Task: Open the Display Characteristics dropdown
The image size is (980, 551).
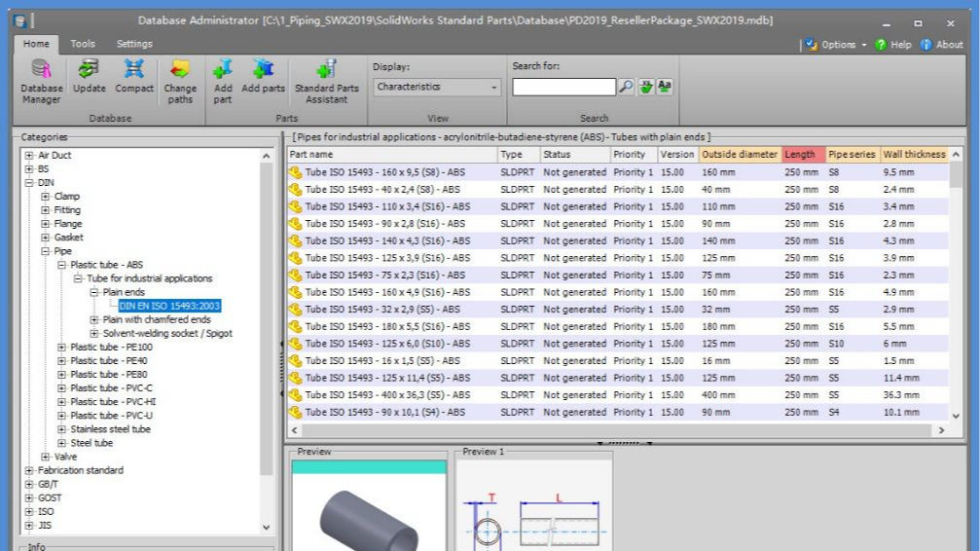Action: click(x=437, y=87)
